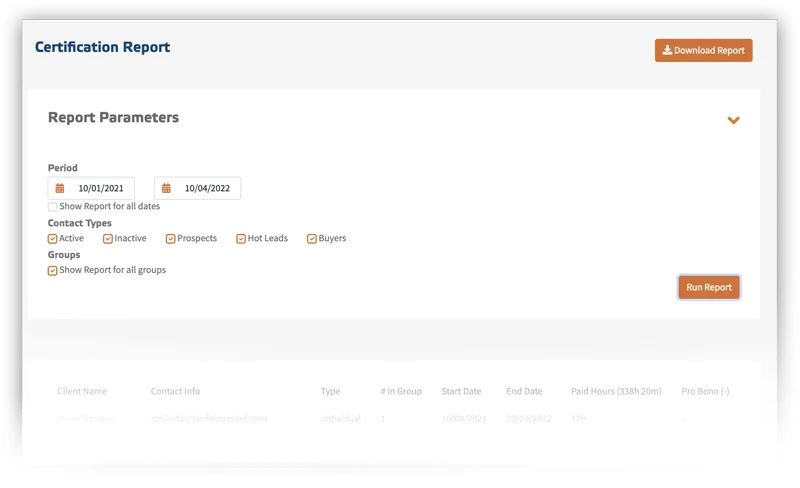
Task: Click the Start Date column header
Action: tap(461, 392)
